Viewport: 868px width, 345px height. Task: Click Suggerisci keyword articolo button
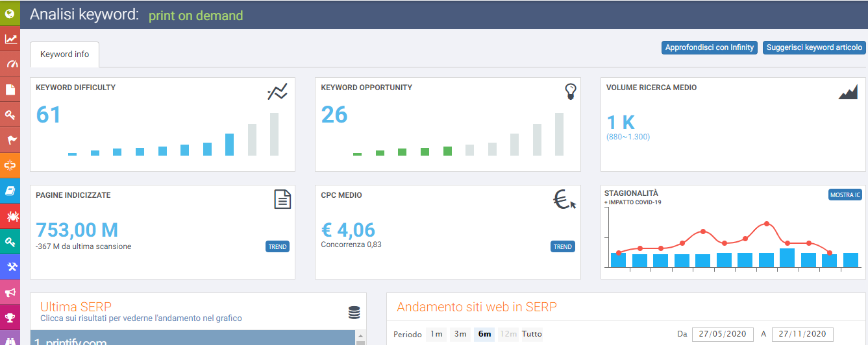814,47
